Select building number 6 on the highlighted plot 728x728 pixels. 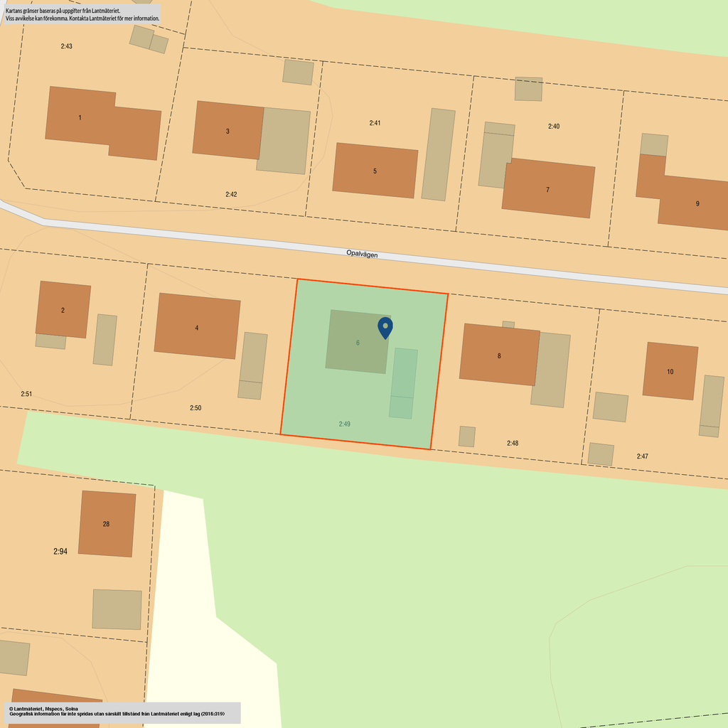click(358, 343)
